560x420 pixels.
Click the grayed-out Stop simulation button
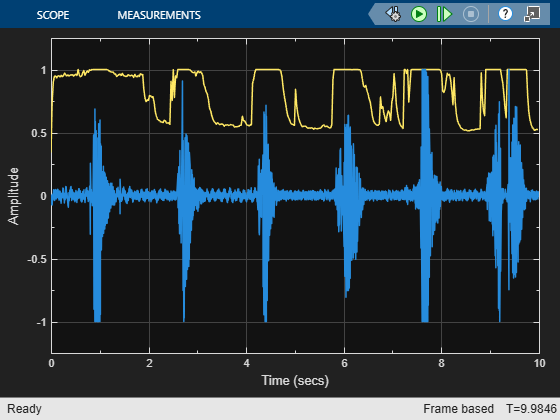pyautogui.click(x=471, y=14)
